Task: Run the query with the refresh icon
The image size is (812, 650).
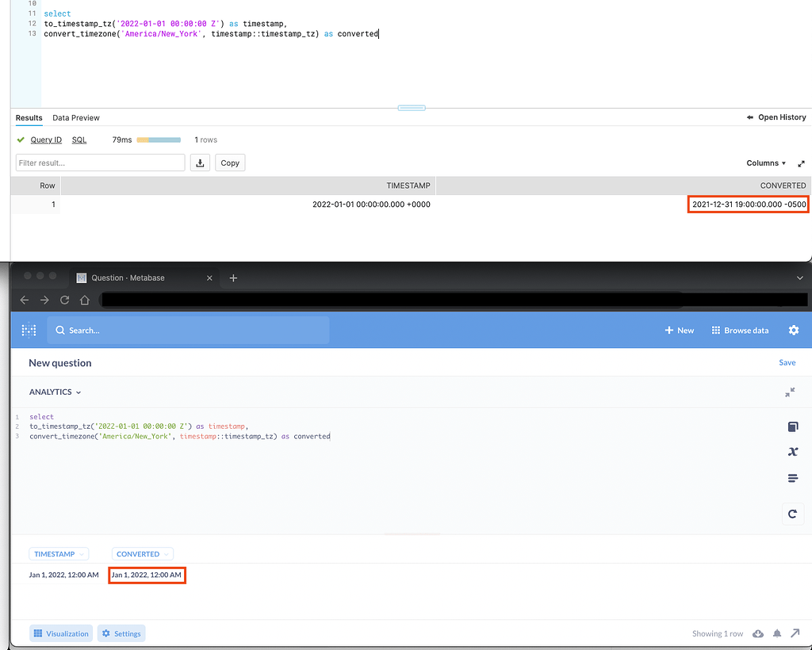Action: pyautogui.click(x=792, y=514)
